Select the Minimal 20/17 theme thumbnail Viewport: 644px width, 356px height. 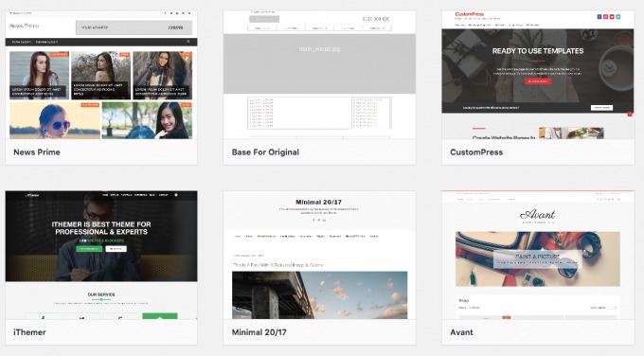coord(319,255)
